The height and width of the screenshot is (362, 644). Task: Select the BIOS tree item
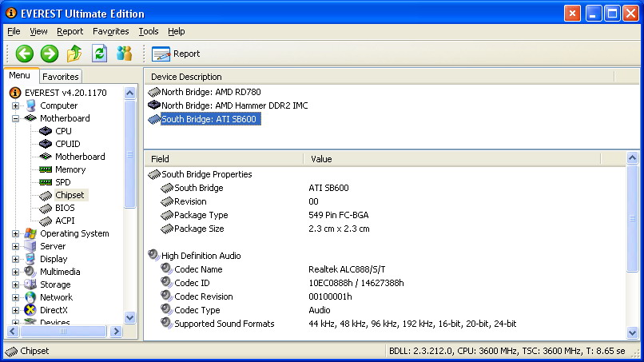tap(66, 208)
